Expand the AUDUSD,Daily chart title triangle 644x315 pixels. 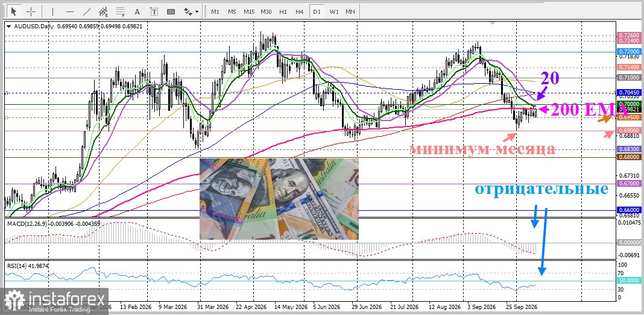10,26
